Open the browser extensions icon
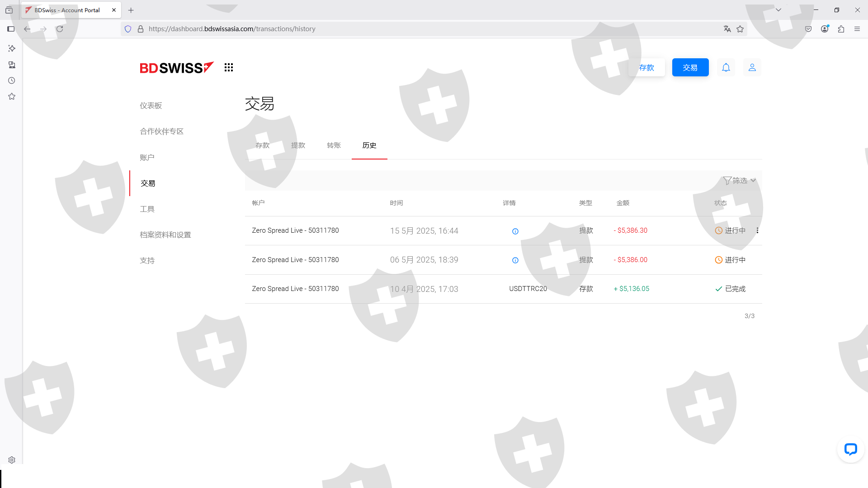Image resolution: width=868 pixels, height=488 pixels. 841,29
